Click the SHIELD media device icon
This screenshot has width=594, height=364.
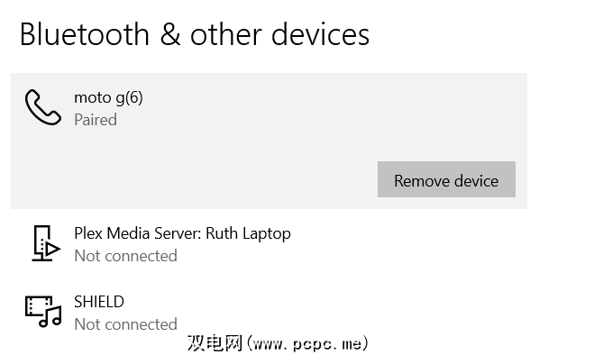coord(42,311)
